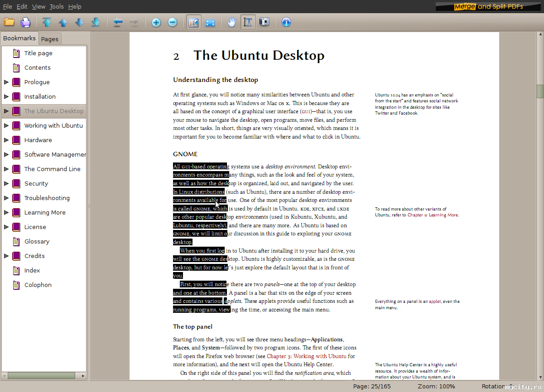Screen dimensions: 544x392
Task: Expand the License bookmark
Action: (6, 227)
